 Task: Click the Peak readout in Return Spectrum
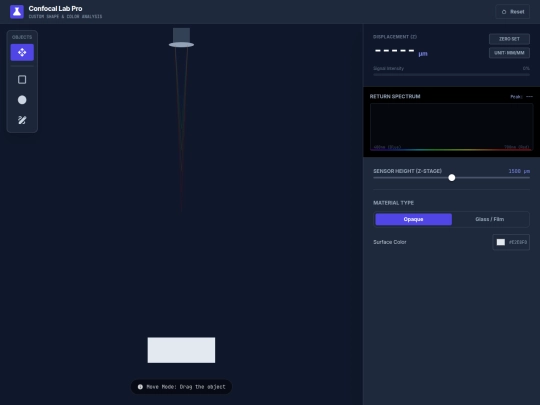click(x=521, y=97)
